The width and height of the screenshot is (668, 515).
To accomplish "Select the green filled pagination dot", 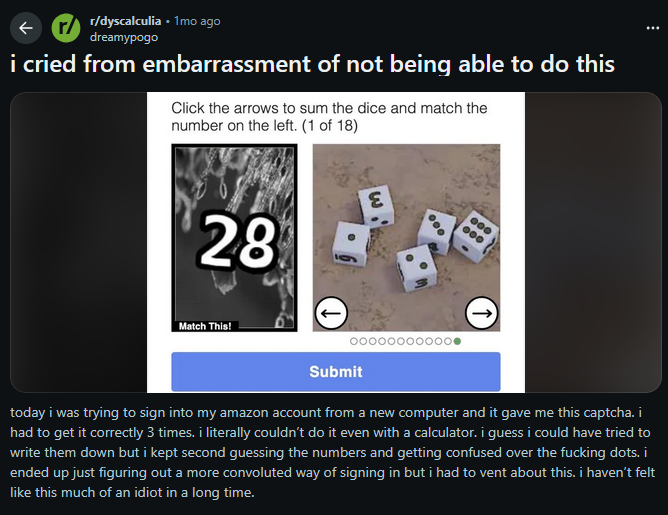I will coord(457,341).
